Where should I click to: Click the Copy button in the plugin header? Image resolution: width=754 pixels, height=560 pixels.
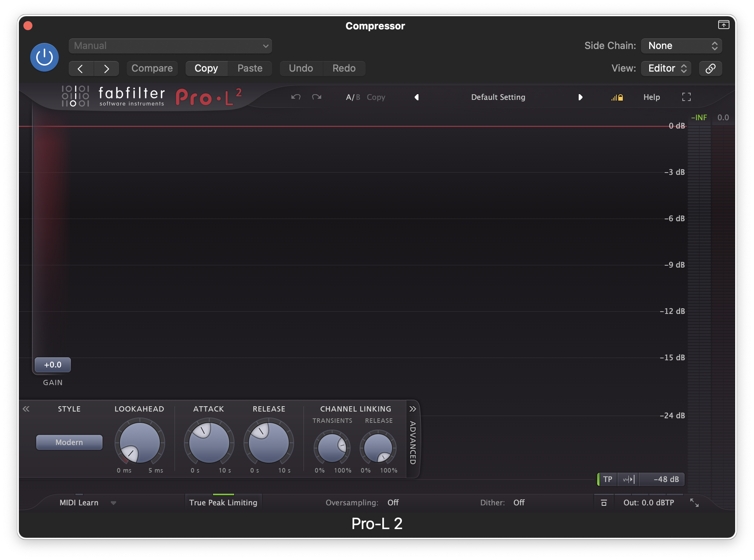coord(206,69)
